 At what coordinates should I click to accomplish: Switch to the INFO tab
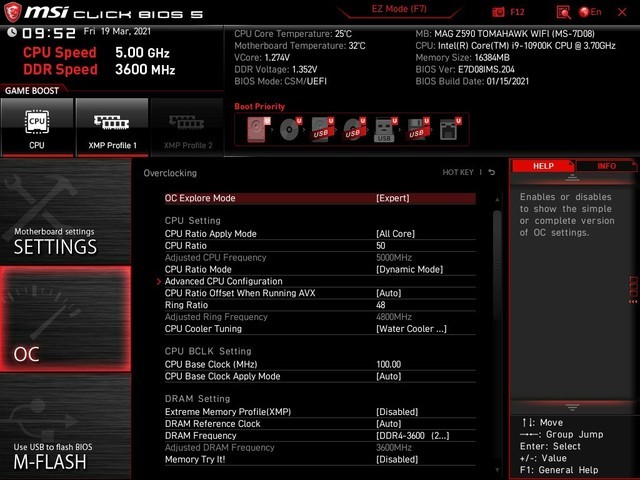(x=606, y=166)
